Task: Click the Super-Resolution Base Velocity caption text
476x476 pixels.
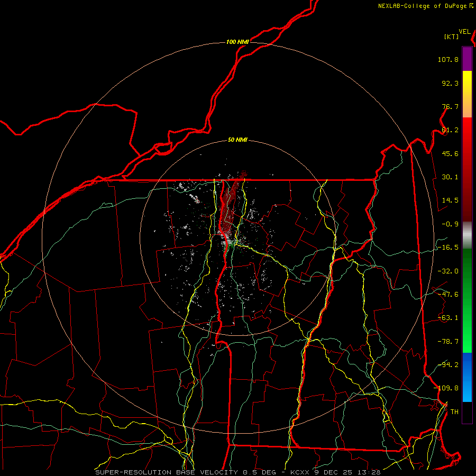Action: tap(237, 472)
